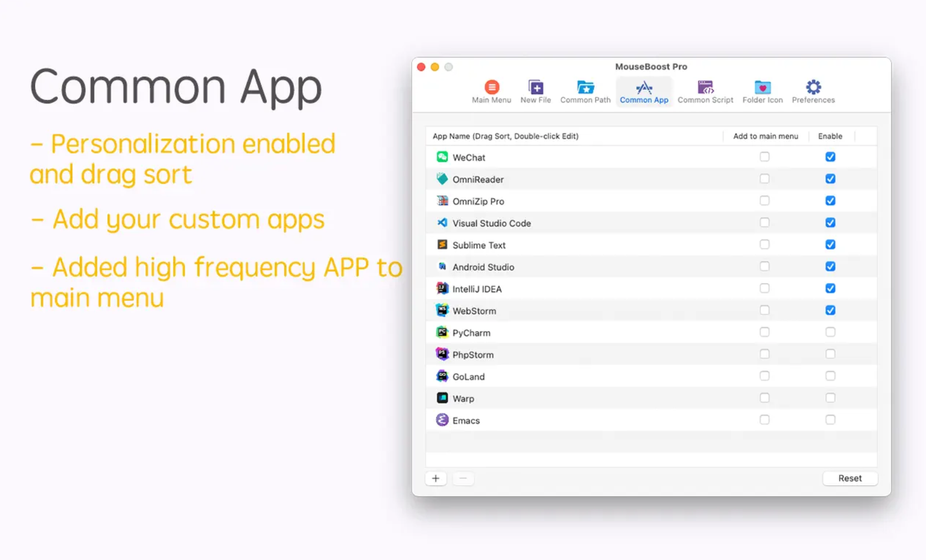Select the PhpStorm row name
Screen dimensions: 926x560
tap(473, 355)
